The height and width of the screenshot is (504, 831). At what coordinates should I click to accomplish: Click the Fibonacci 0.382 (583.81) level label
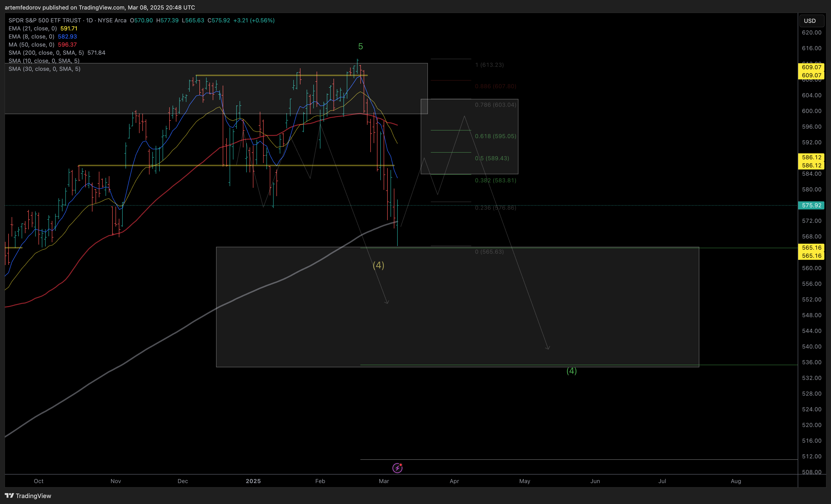495,180
